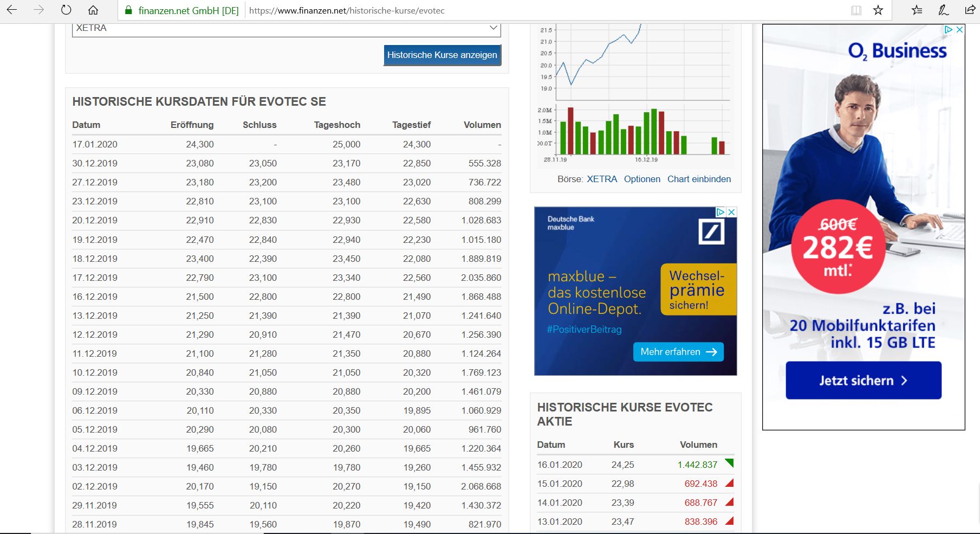This screenshot has width=980, height=534.
Task: Click the Tagestief column header
Action: point(411,125)
